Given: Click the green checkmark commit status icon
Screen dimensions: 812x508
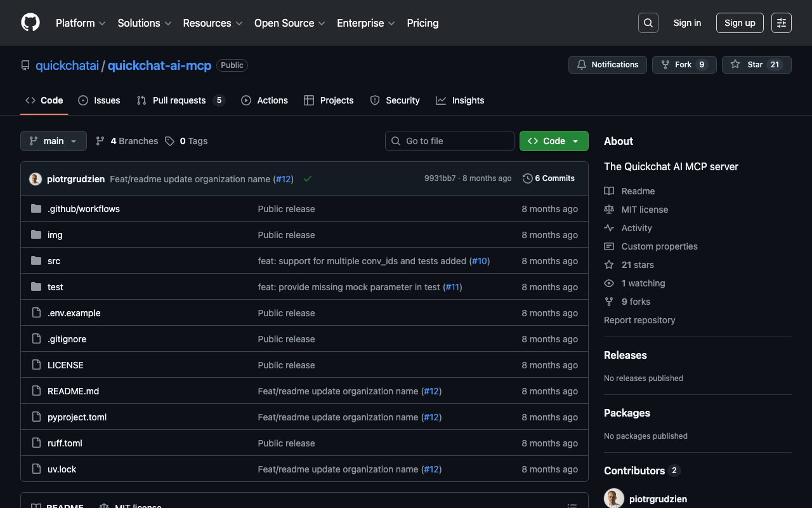Looking at the screenshot, I should [308, 179].
